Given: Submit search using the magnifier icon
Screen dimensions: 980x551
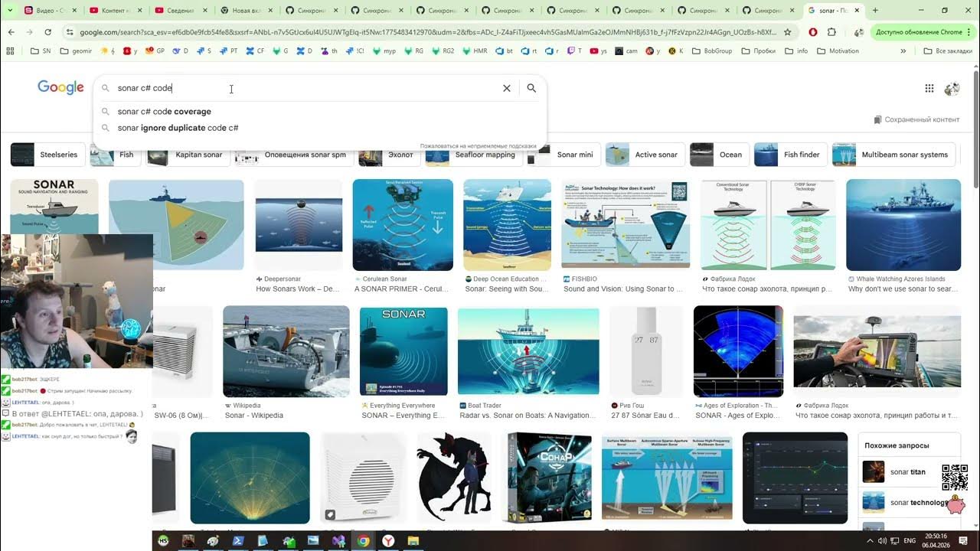Looking at the screenshot, I should (x=531, y=88).
